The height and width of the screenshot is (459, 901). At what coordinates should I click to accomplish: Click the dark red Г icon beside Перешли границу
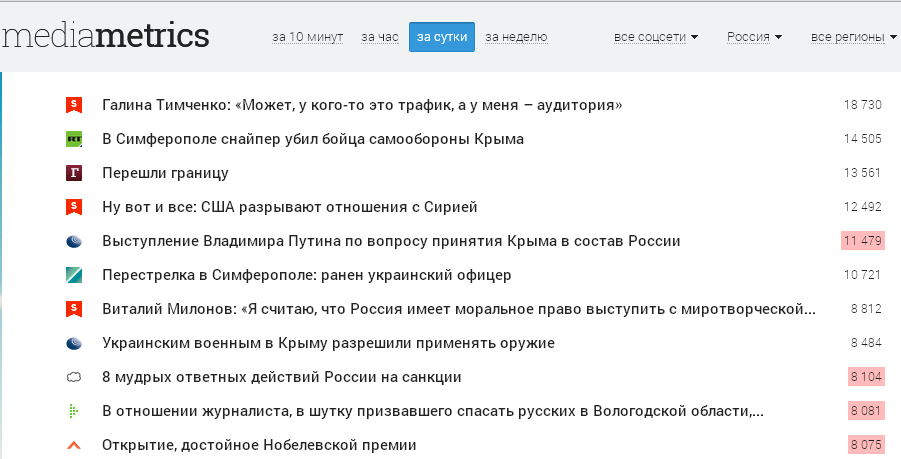click(x=73, y=173)
